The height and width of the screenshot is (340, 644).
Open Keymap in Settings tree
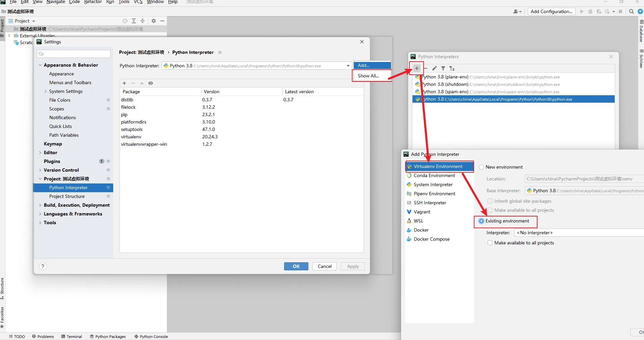pyautogui.click(x=53, y=144)
